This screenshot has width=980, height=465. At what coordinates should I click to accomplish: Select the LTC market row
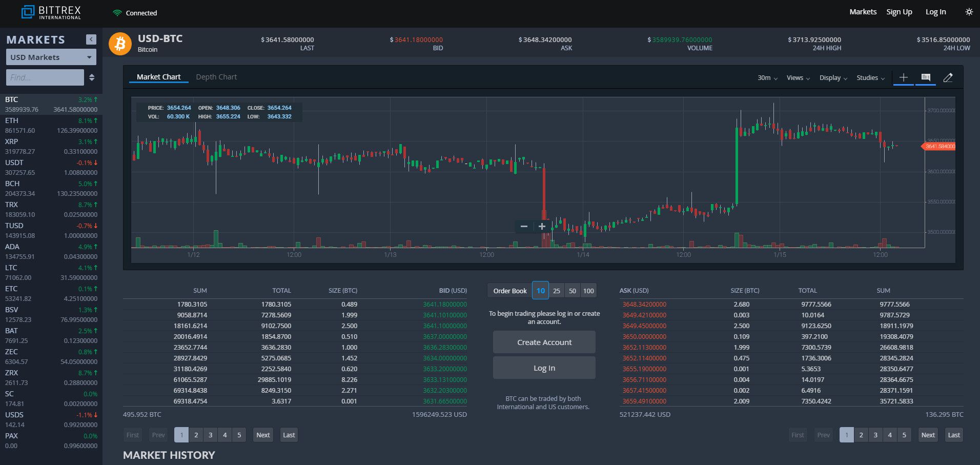51,273
